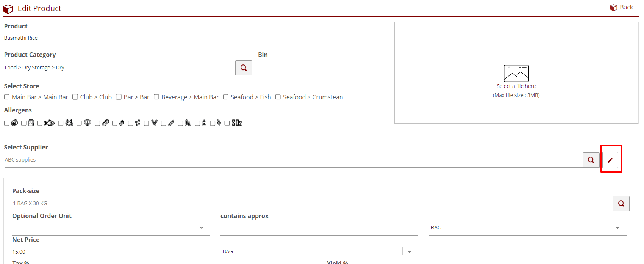Screen dimensions: 644x264
Task: Check the Beverage > Main Bar store
Action: click(156, 97)
